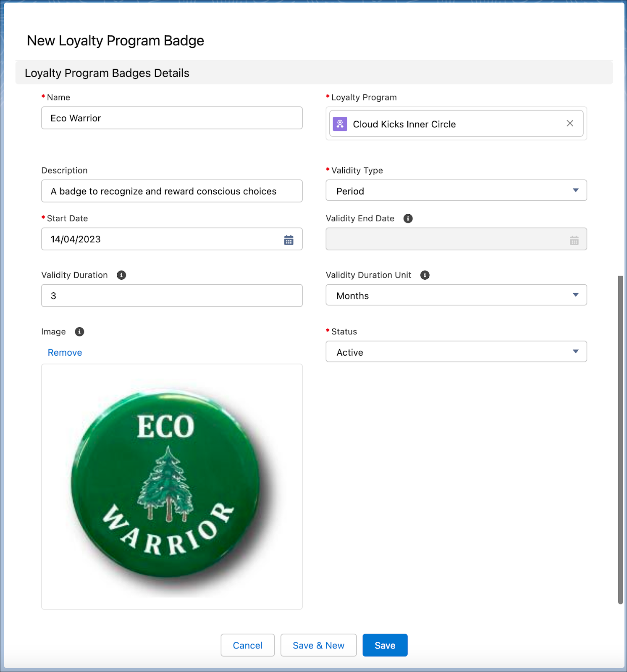Image resolution: width=627 pixels, height=672 pixels.
Task: Click the vertical scrollbar on the right
Action: [620, 440]
